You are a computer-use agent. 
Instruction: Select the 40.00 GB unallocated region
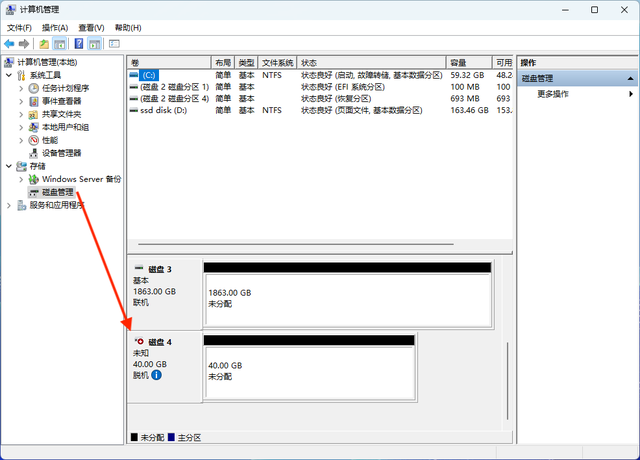tap(310, 372)
